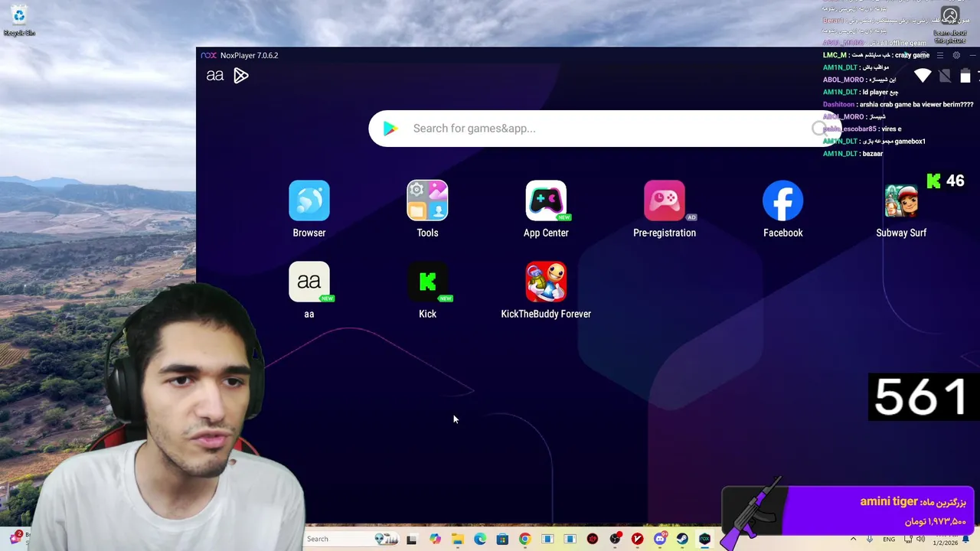Image resolution: width=980 pixels, height=551 pixels.
Task: Open Copilot from the taskbar
Action: click(x=435, y=539)
